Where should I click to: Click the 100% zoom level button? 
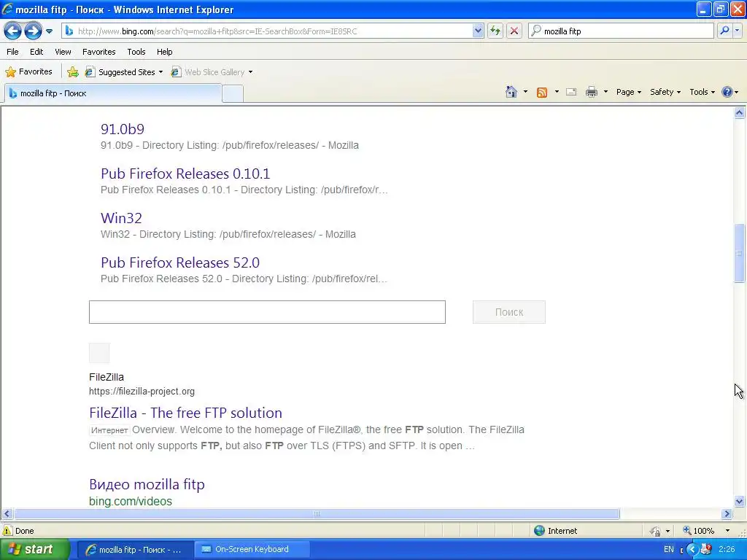click(x=698, y=531)
